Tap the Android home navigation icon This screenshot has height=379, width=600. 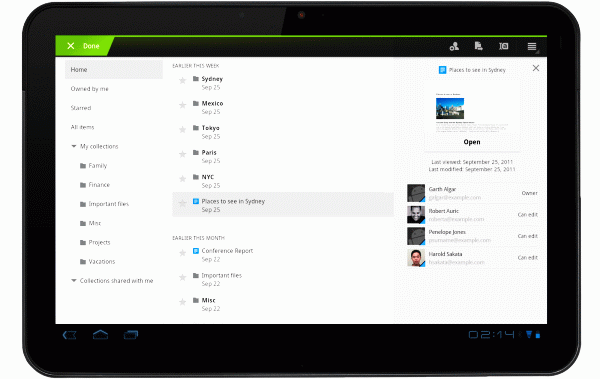tap(100, 335)
